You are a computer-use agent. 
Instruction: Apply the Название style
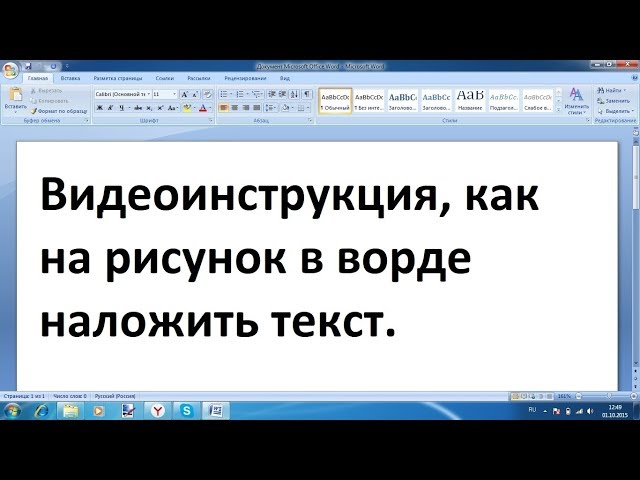pyautogui.click(x=470, y=101)
